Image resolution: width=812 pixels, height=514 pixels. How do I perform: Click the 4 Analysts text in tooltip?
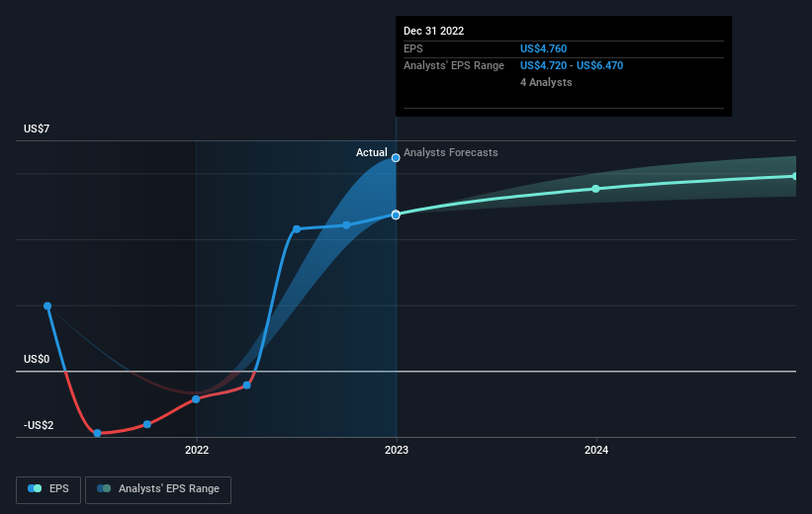pyautogui.click(x=546, y=82)
